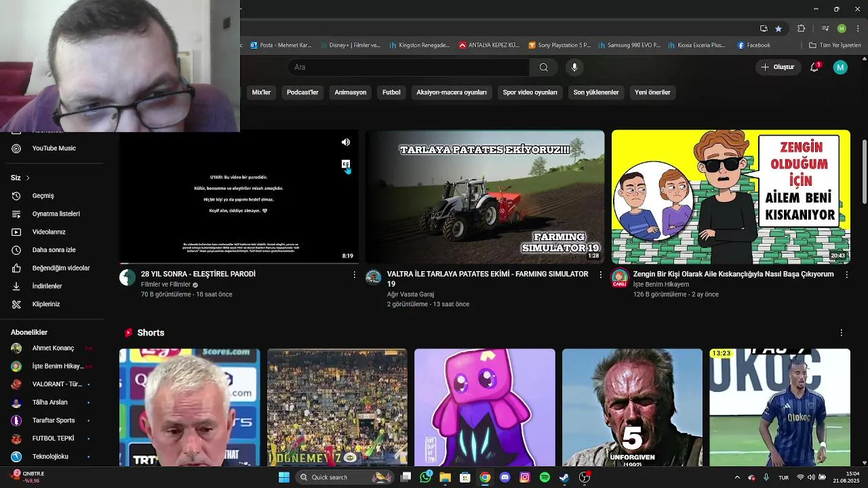The width and height of the screenshot is (868, 488).
Task: Click the Oluştur create button
Action: [777, 67]
